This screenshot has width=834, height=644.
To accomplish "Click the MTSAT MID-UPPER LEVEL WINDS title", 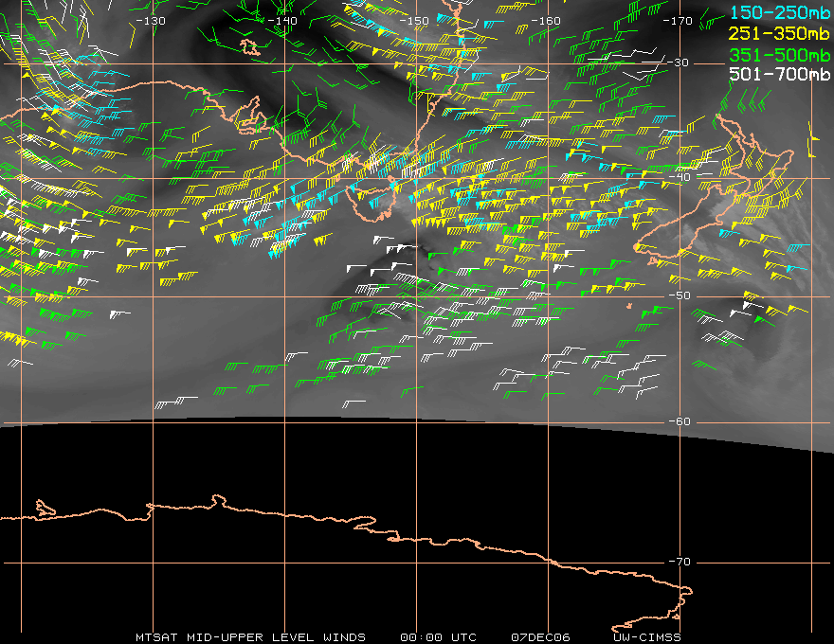I will [250, 636].
